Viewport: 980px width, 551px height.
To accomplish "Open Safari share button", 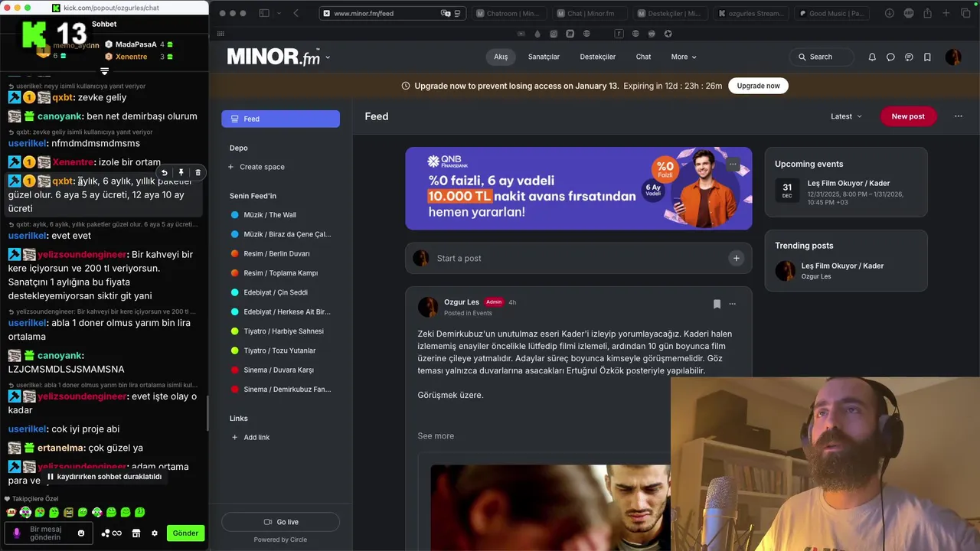I will [x=927, y=13].
